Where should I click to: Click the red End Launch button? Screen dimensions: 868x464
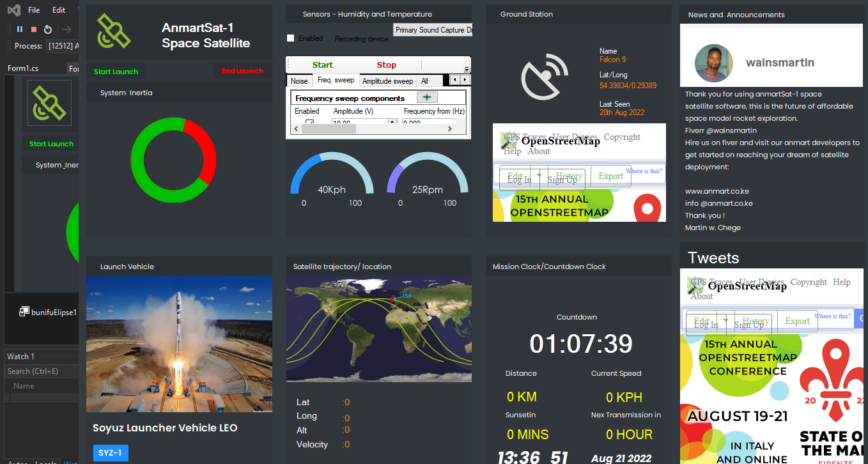242,71
